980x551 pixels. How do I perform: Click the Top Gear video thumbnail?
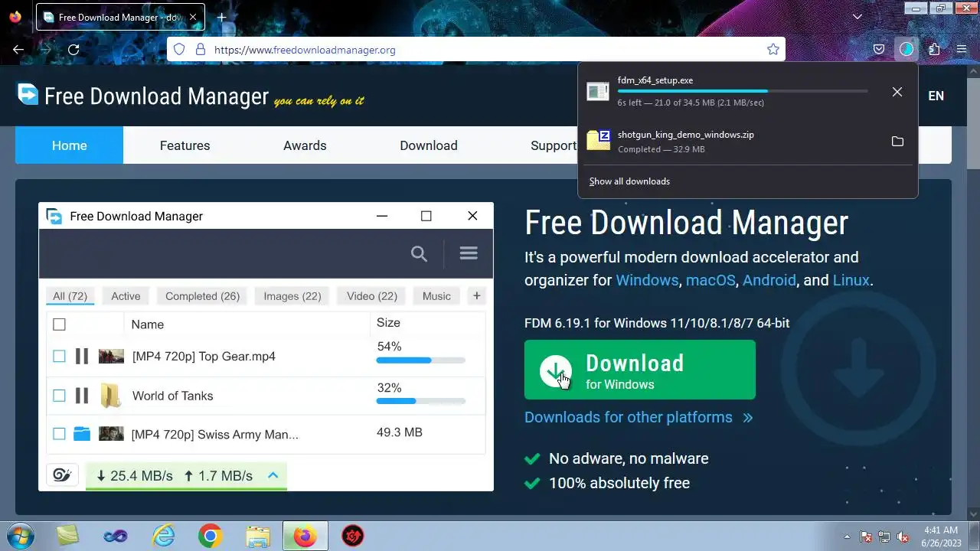[111, 356]
